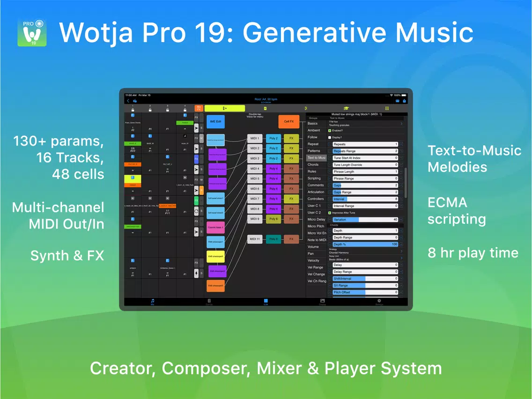Screen dimensions: 532x399
Task: Go back with the top-left chevron
Action: click(x=128, y=101)
